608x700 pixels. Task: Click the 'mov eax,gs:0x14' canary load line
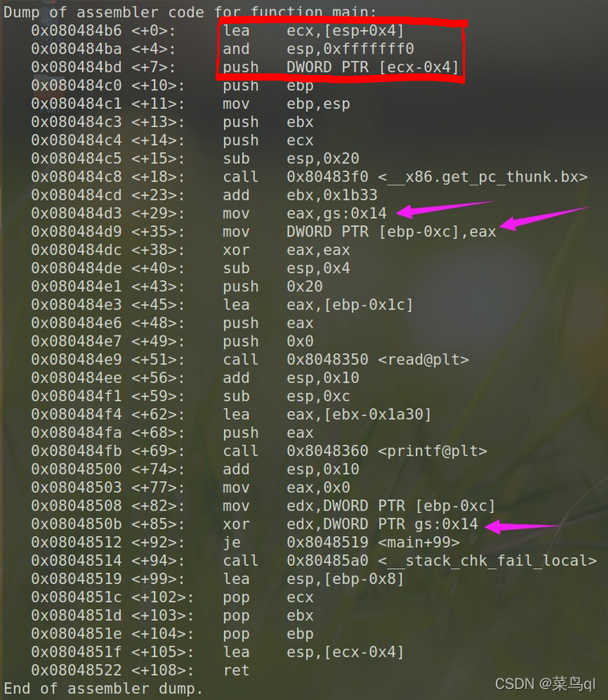point(305,214)
